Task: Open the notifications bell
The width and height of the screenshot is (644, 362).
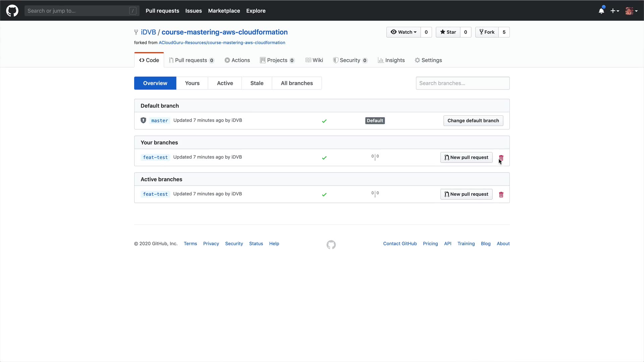Action: [x=601, y=11]
